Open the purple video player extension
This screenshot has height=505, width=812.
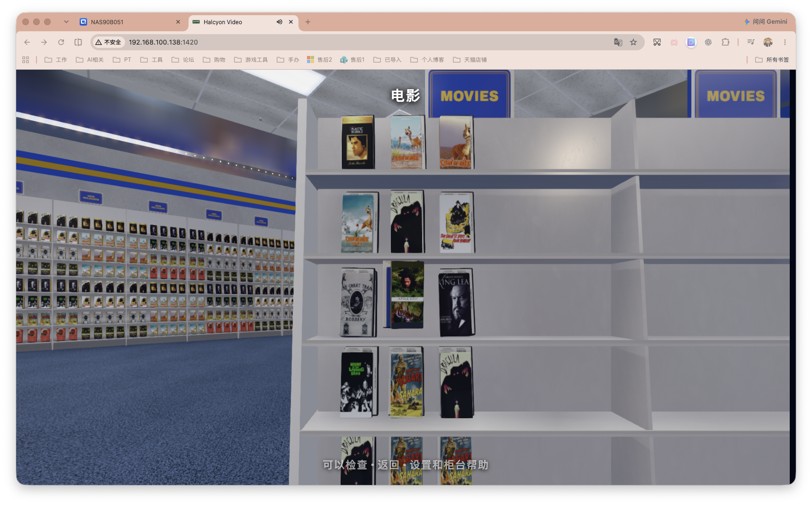tap(691, 42)
